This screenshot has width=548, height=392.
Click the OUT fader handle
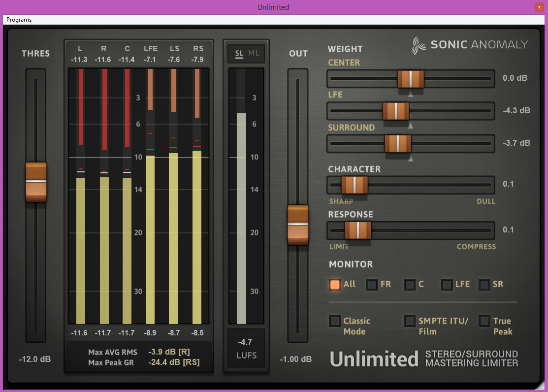[298, 225]
